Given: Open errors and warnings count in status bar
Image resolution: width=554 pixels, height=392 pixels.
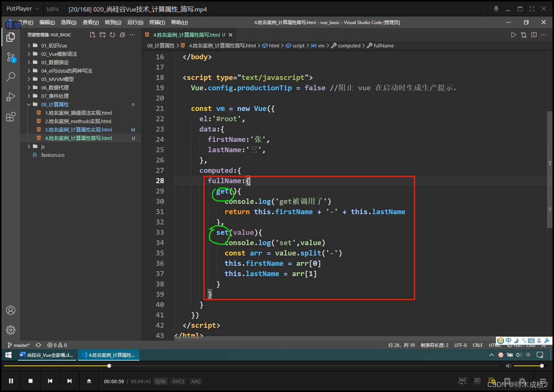Looking at the screenshot, I should pos(57,345).
